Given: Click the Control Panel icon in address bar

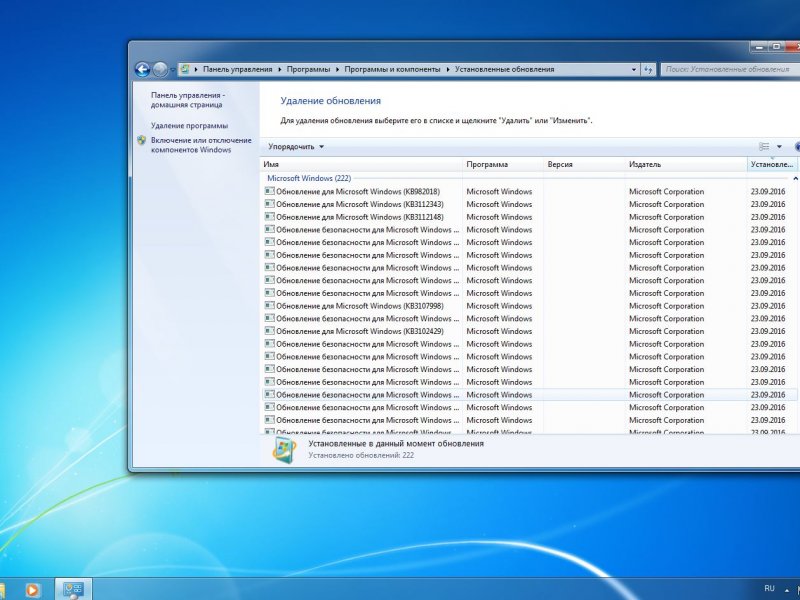Looking at the screenshot, I should (185, 69).
